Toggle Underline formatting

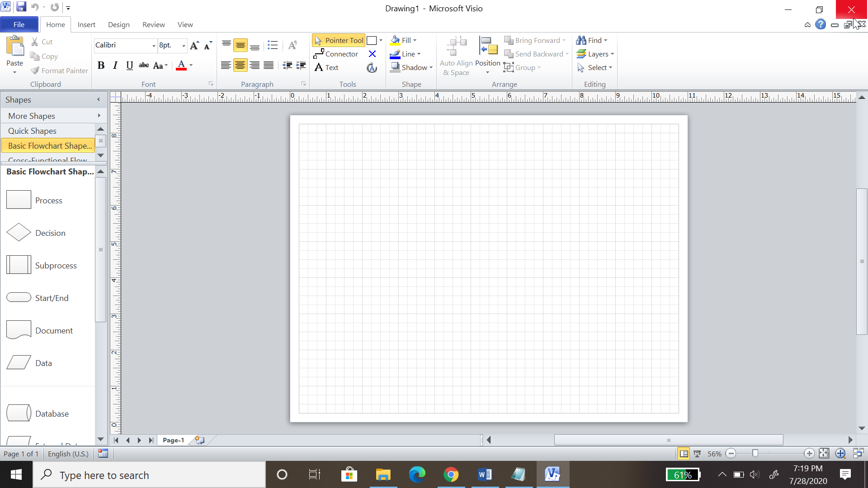(130, 66)
